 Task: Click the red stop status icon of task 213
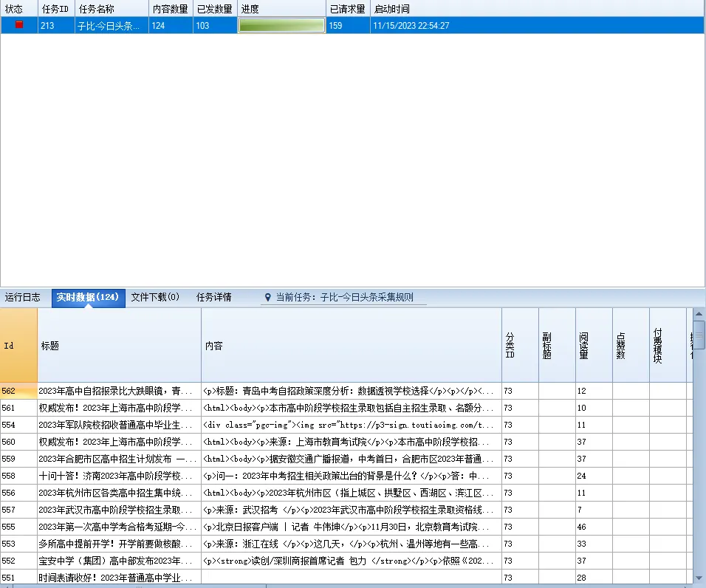point(19,25)
